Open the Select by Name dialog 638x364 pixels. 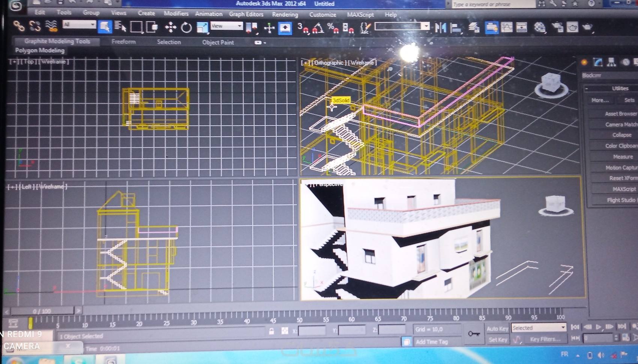120,27
